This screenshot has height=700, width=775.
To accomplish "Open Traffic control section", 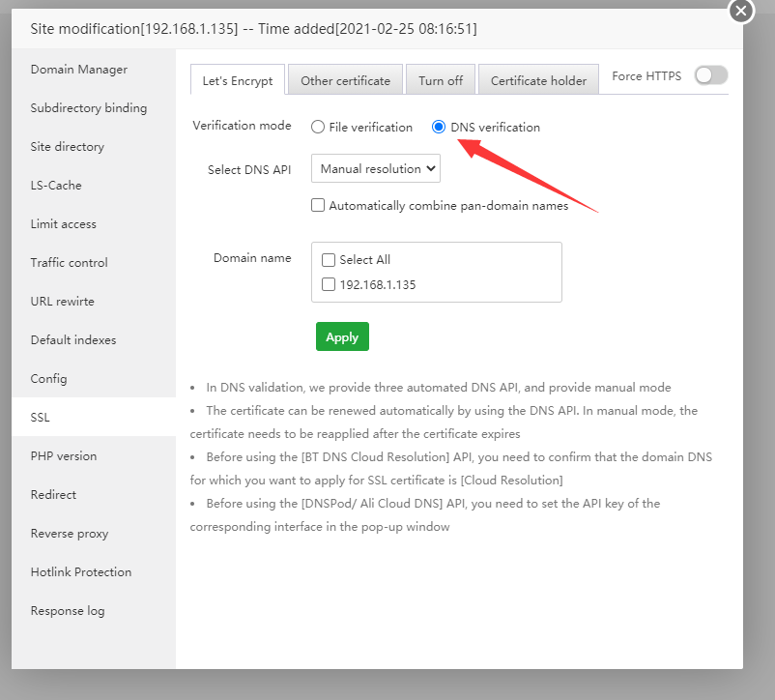I will point(94,263).
